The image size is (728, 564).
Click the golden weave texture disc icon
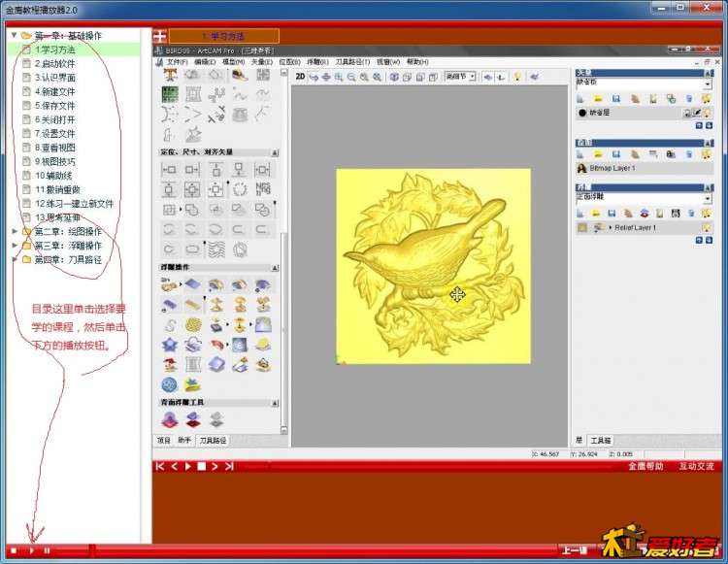point(193,325)
